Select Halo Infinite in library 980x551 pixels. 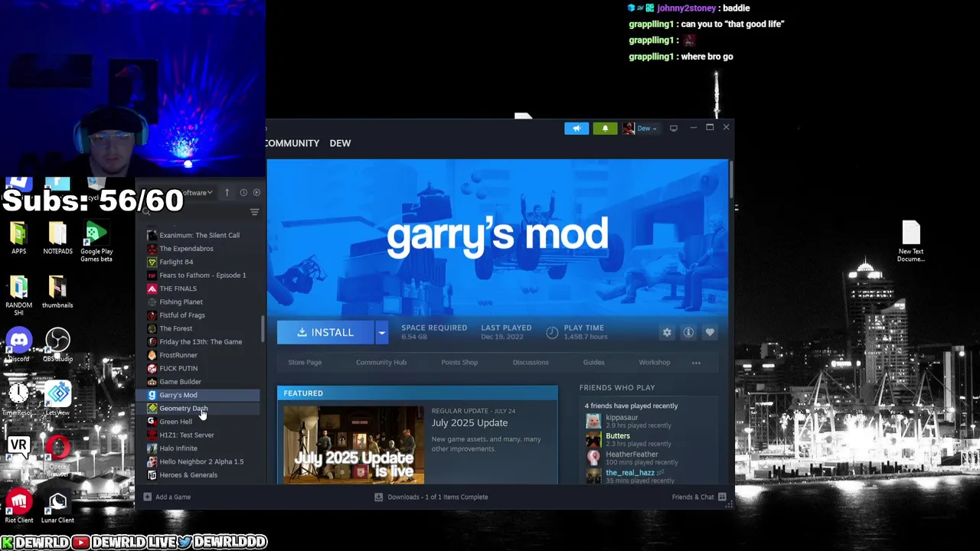click(198, 448)
